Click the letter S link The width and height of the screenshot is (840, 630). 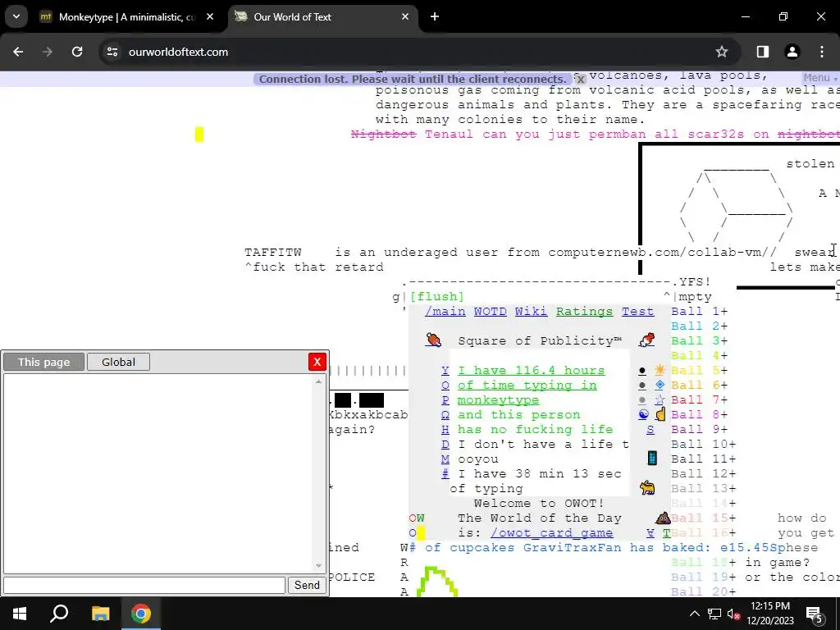tap(651, 429)
